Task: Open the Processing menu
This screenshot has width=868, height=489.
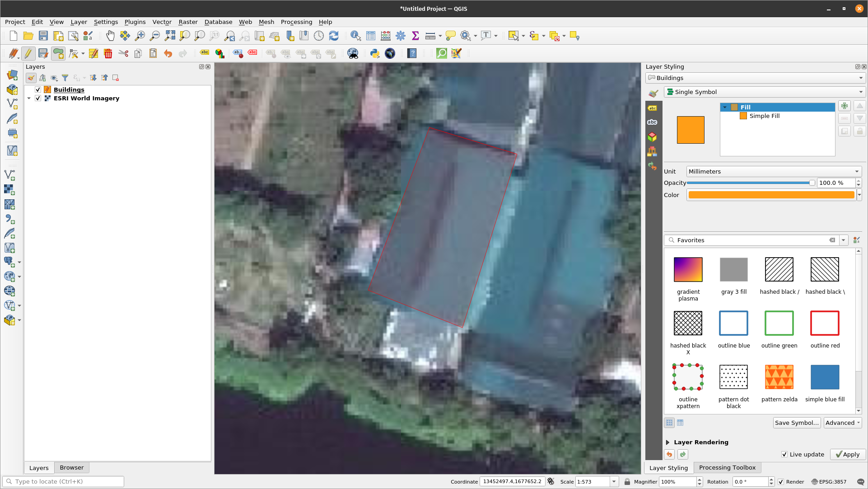Action: point(296,22)
